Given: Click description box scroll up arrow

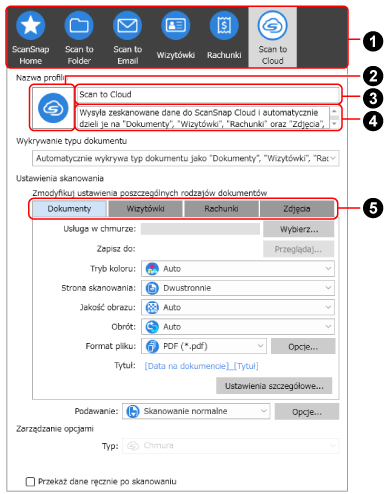Looking at the screenshot, I should coord(334,111).
